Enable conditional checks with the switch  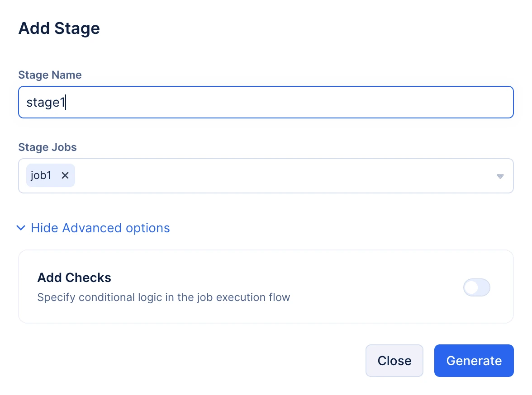coord(477,287)
